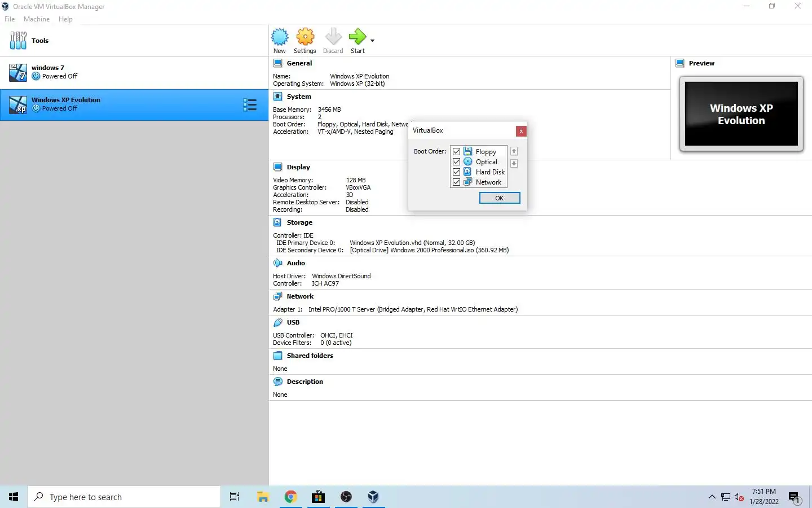This screenshot has width=812, height=508.
Task: Click the Description section heading
Action: point(305,382)
